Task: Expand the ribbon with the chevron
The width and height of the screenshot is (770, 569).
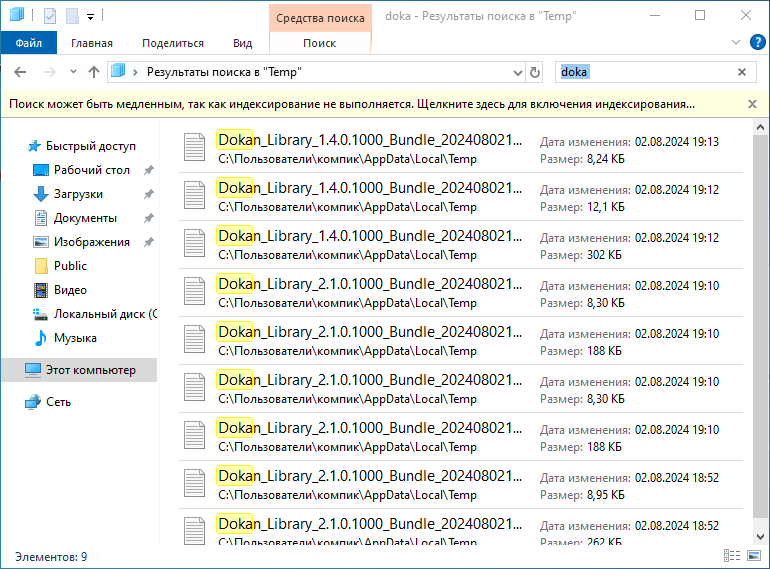Action: pyautogui.click(x=736, y=43)
